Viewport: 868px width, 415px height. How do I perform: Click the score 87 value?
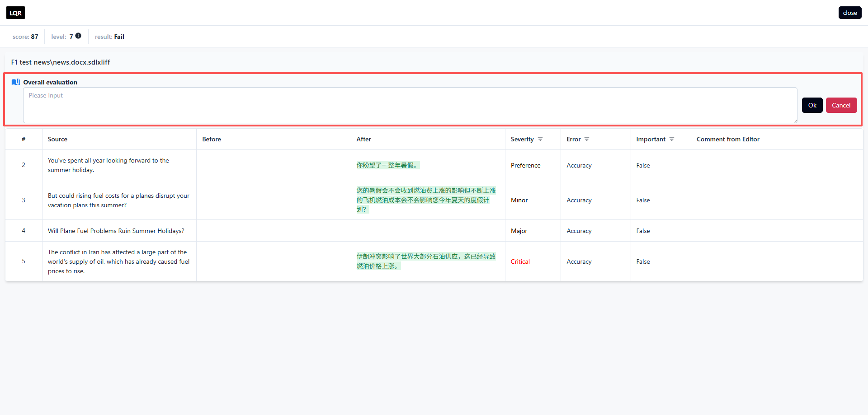click(34, 37)
